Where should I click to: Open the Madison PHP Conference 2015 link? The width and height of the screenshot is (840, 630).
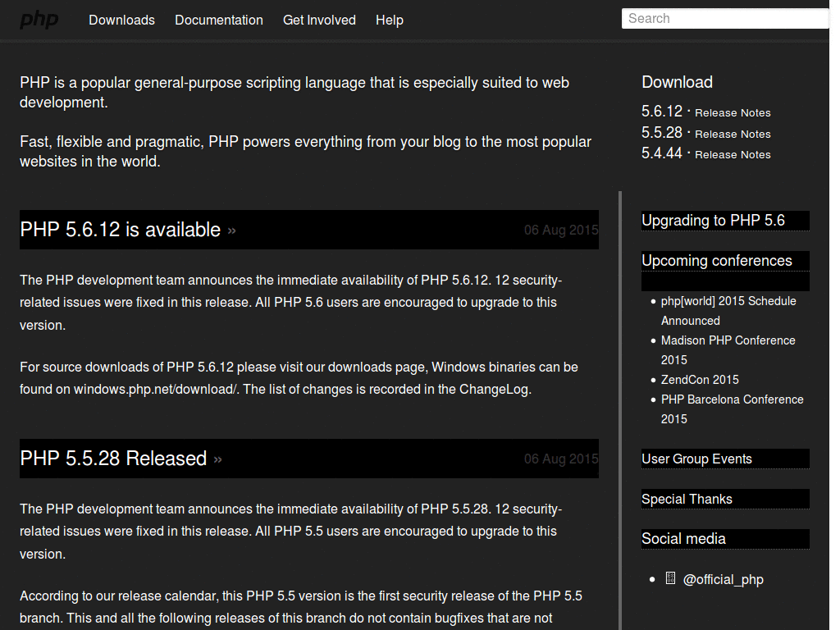tap(728, 349)
